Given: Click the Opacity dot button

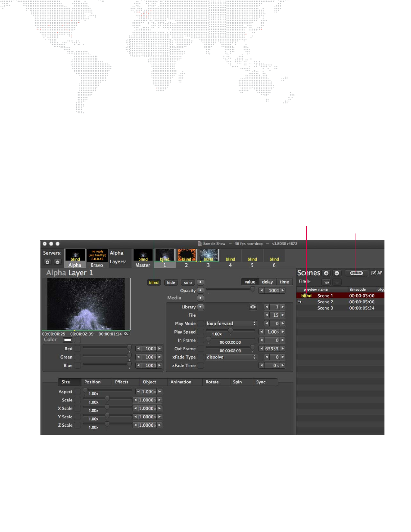Looking at the screenshot, I should pyautogui.click(x=200, y=291).
